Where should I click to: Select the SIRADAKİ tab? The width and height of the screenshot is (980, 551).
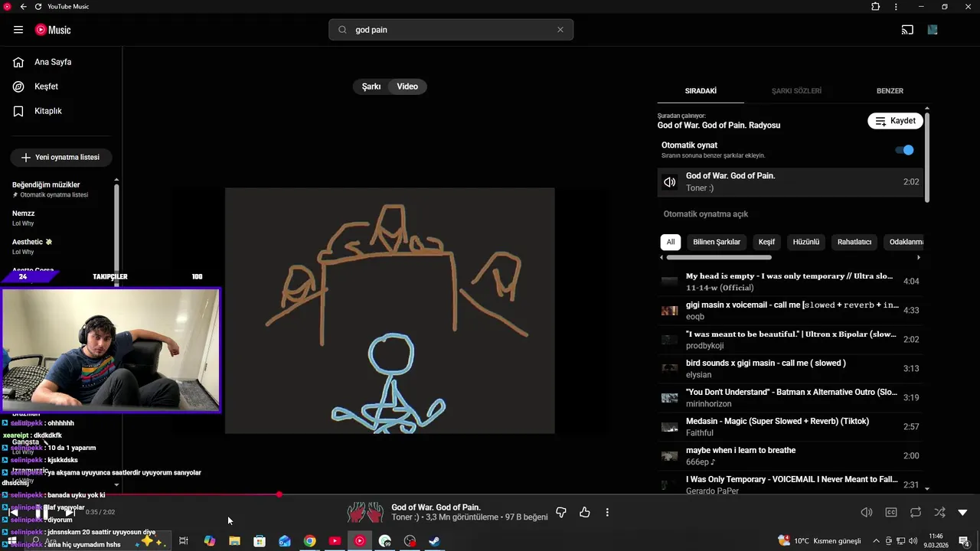pos(701,91)
